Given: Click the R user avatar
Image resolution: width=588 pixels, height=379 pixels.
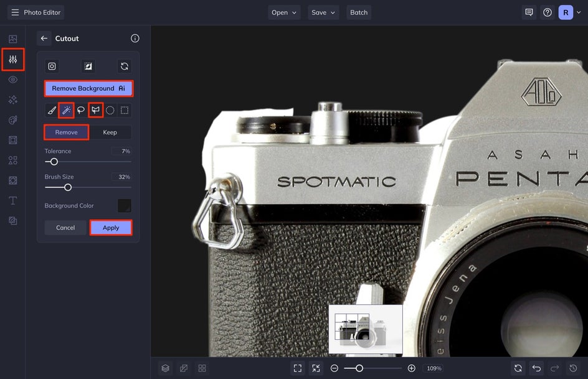Looking at the screenshot, I should 566,12.
